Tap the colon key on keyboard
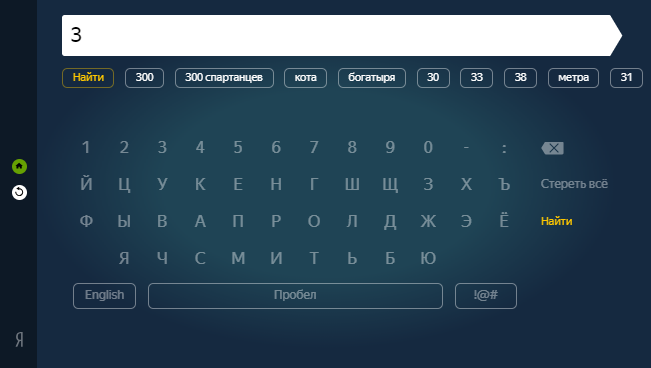 pyautogui.click(x=504, y=148)
